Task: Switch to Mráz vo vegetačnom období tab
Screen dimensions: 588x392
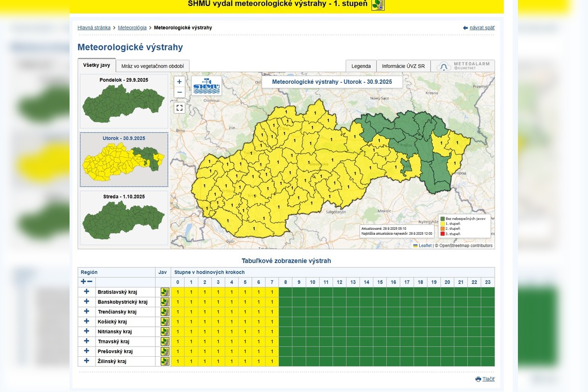Action: [153, 66]
